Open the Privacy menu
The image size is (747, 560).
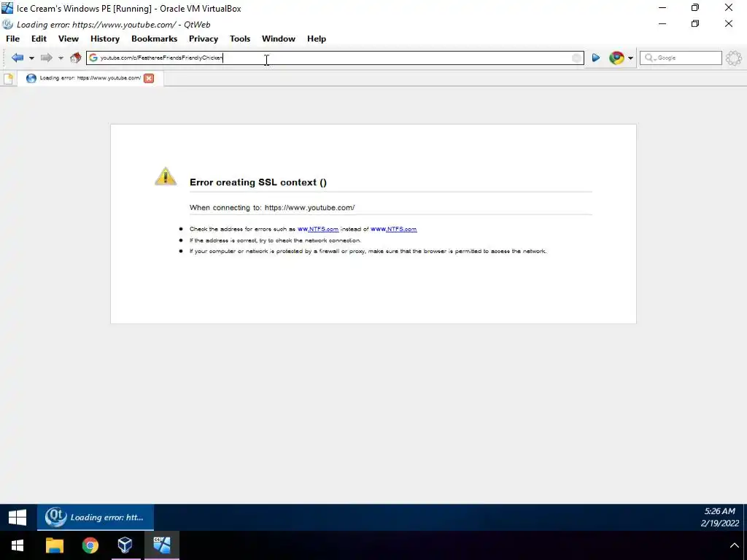pos(204,39)
